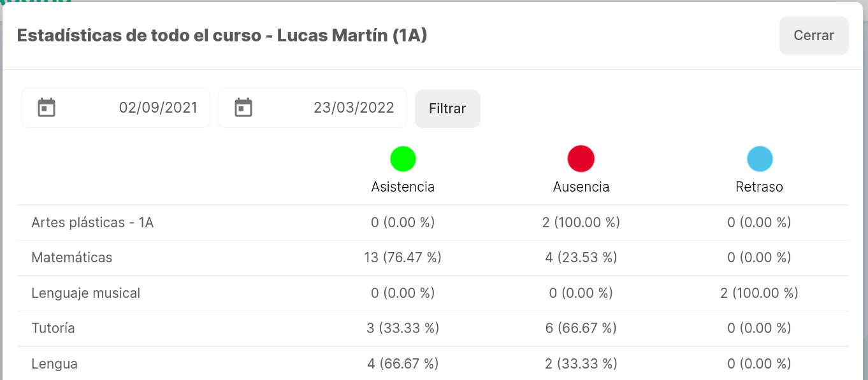Edit the 02/09/2021 start date field
The width and height of the screenshot is (868, 380).
click(115, 108)
